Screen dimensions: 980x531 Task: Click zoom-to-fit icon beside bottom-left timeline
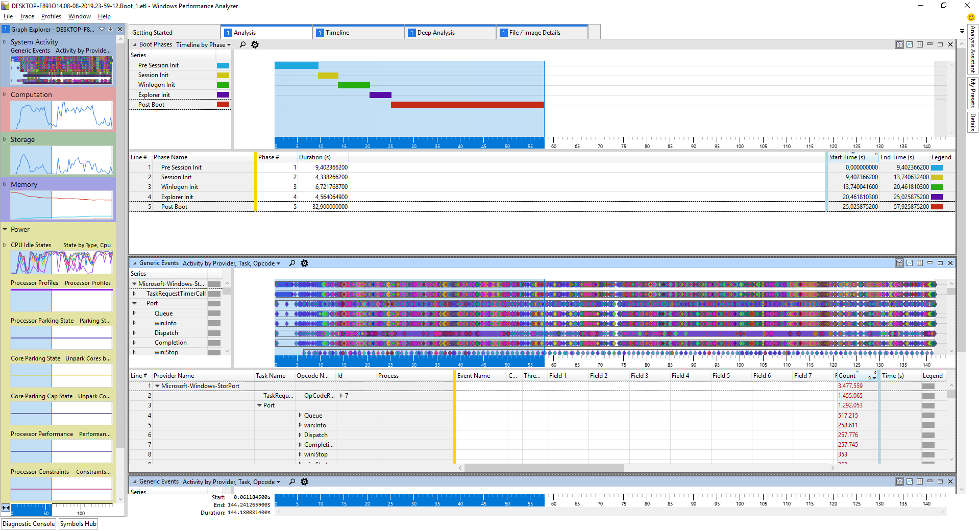click(x=6, y=508)
